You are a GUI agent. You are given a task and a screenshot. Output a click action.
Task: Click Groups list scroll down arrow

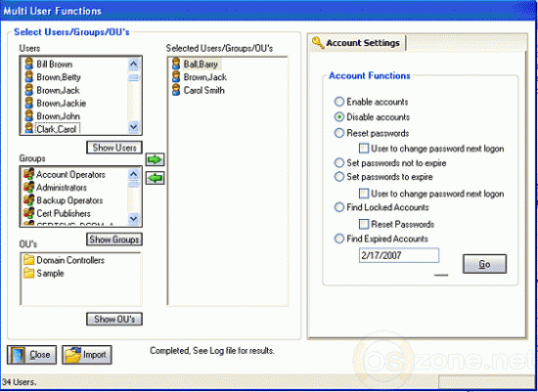point(133,218)
